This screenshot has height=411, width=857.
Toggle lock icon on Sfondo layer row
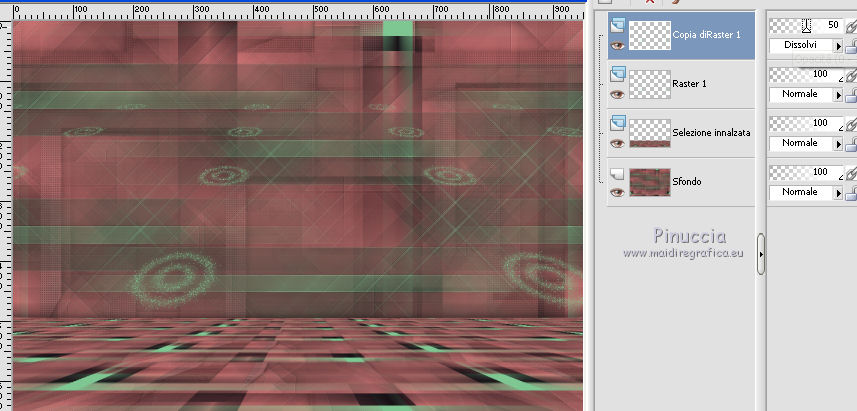point(851,194)
